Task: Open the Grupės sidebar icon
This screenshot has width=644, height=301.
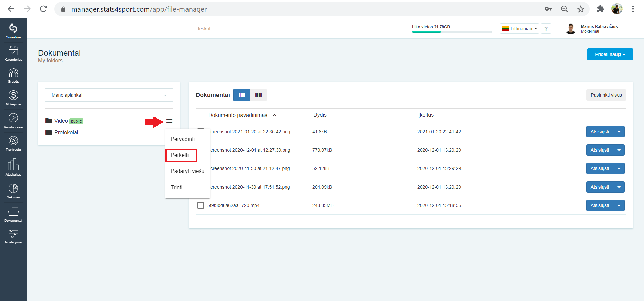Action: (x=13, y=76)
